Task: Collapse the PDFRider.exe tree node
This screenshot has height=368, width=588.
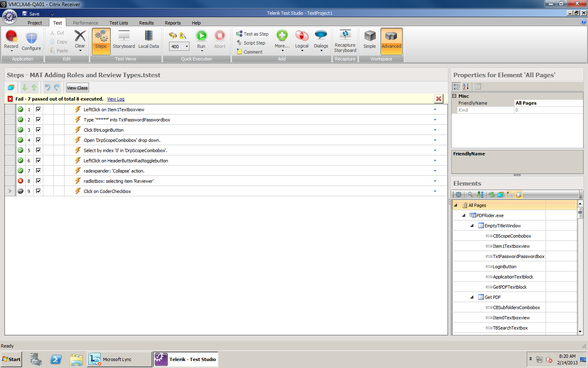Action: coord(464,215)
